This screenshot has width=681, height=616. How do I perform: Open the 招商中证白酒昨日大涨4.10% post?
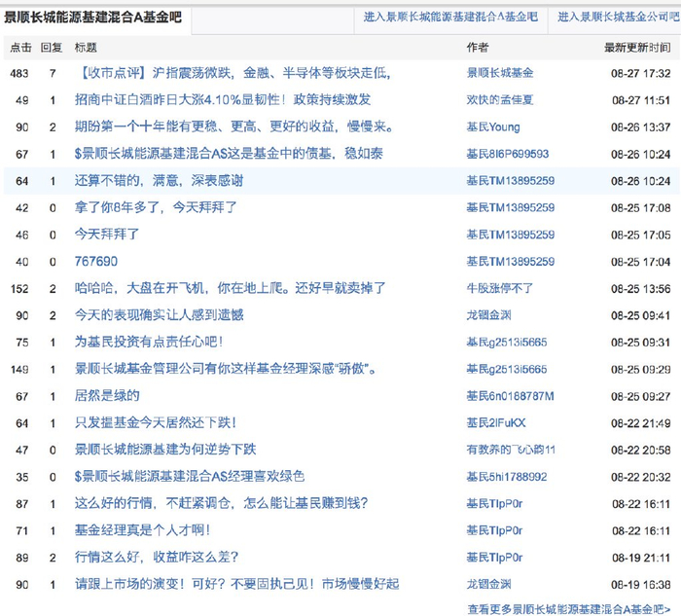pos(223,100)
